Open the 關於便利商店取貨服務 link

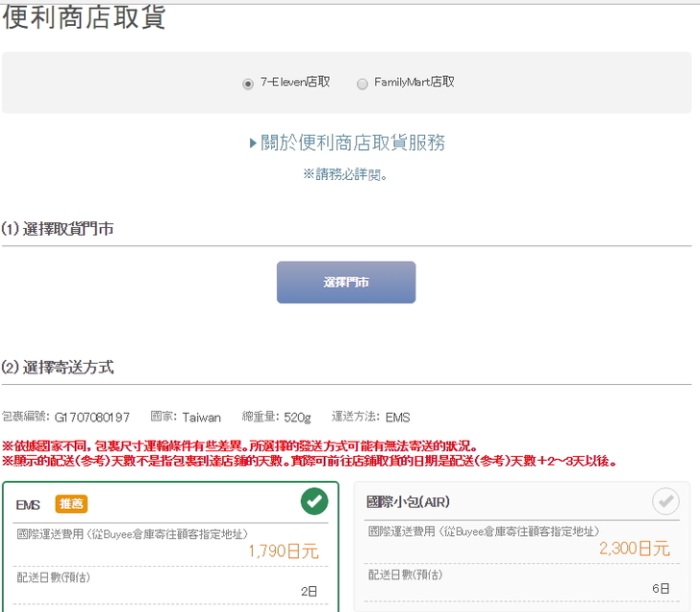(353, 143)
